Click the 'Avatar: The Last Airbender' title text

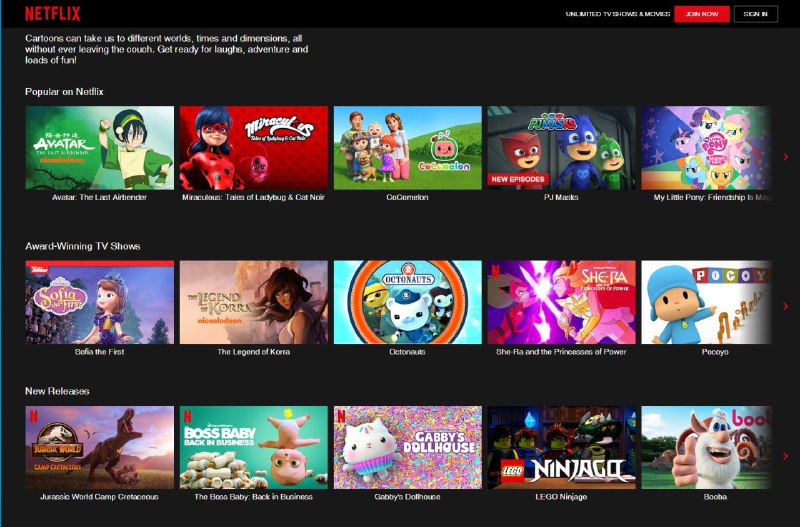[x=99, y=197]
